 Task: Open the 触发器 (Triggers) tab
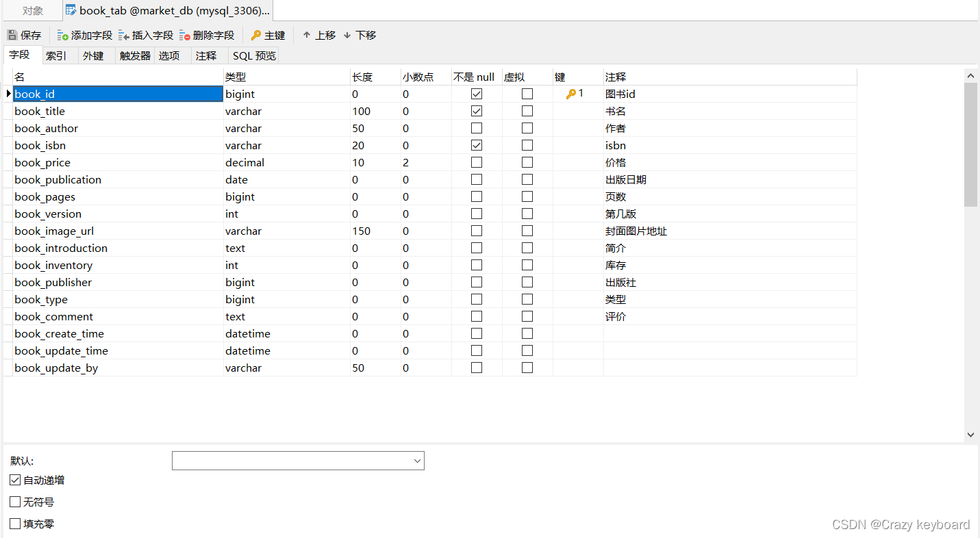click(x=135, y=56)
